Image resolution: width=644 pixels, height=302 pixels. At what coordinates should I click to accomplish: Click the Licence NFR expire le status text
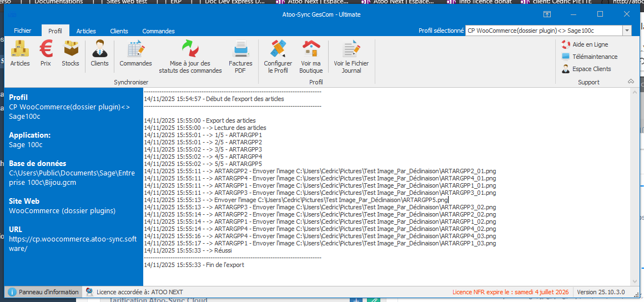click(511, 292)
